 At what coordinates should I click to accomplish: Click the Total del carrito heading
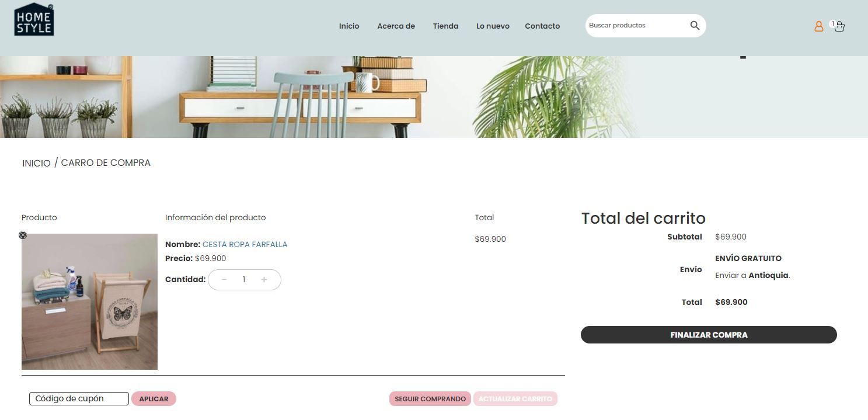coord(643,218)
